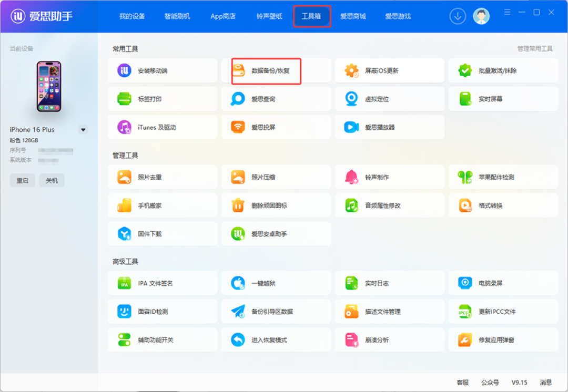Viewport: 568px width, 392px height.
Task: Open the IPA 文件签名 icon
Action: [x=124, y=283]
